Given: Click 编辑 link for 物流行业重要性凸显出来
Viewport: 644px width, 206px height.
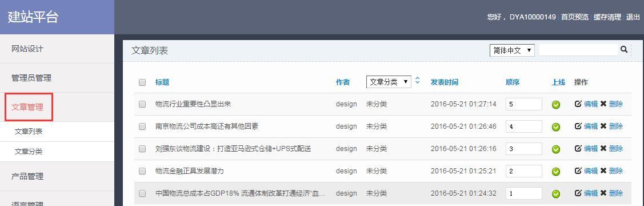Looking at the screenshot, I should click(x=591, y=104).
